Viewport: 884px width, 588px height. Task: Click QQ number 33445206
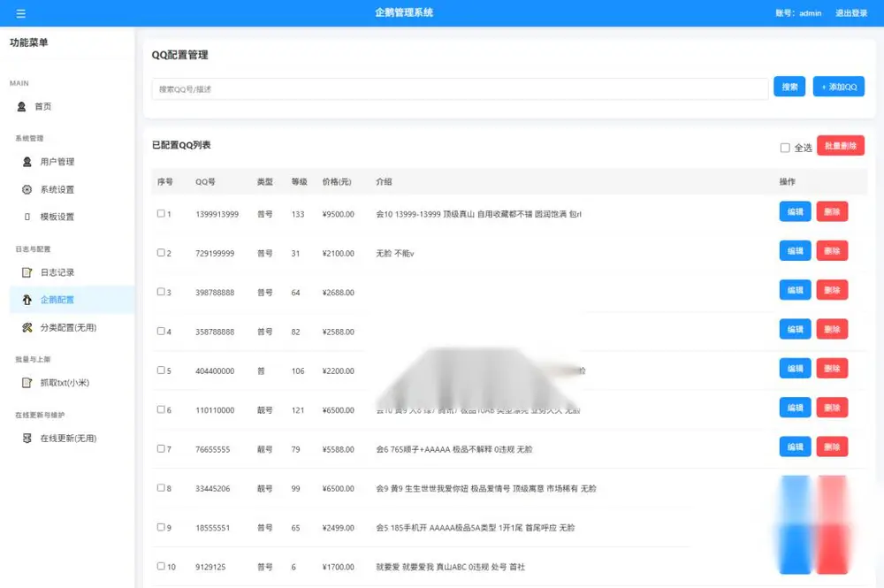click(212, 488)
